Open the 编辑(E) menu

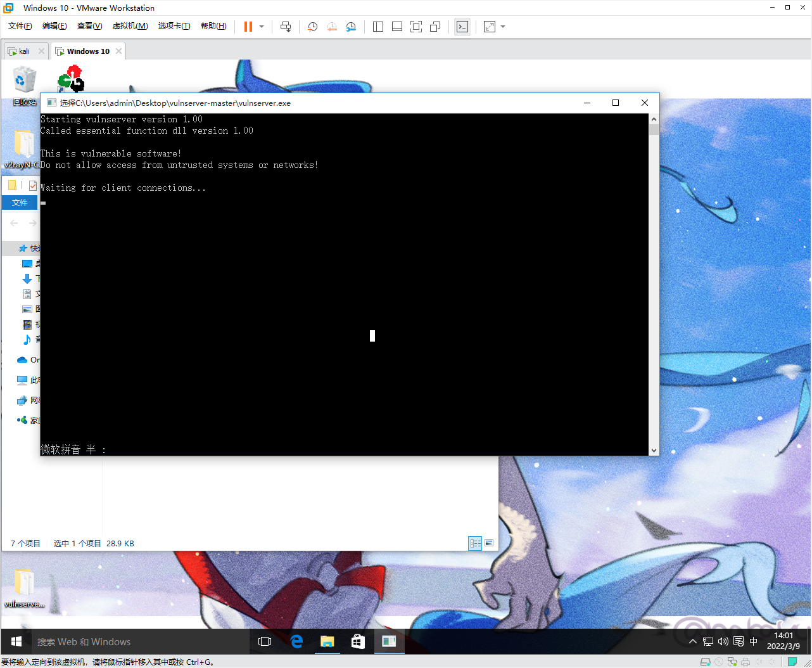coord(54,26)
